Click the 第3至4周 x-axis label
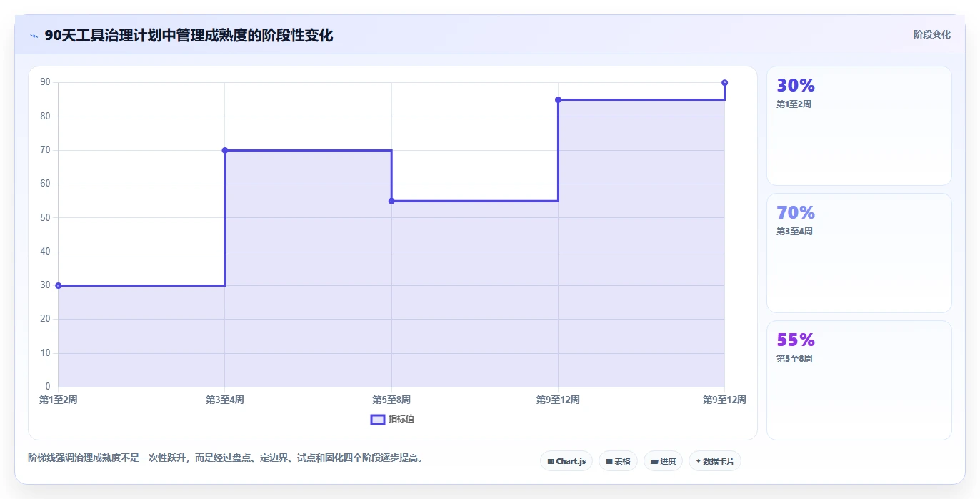Viewport: 980px width, 499px height. [225, 400]
